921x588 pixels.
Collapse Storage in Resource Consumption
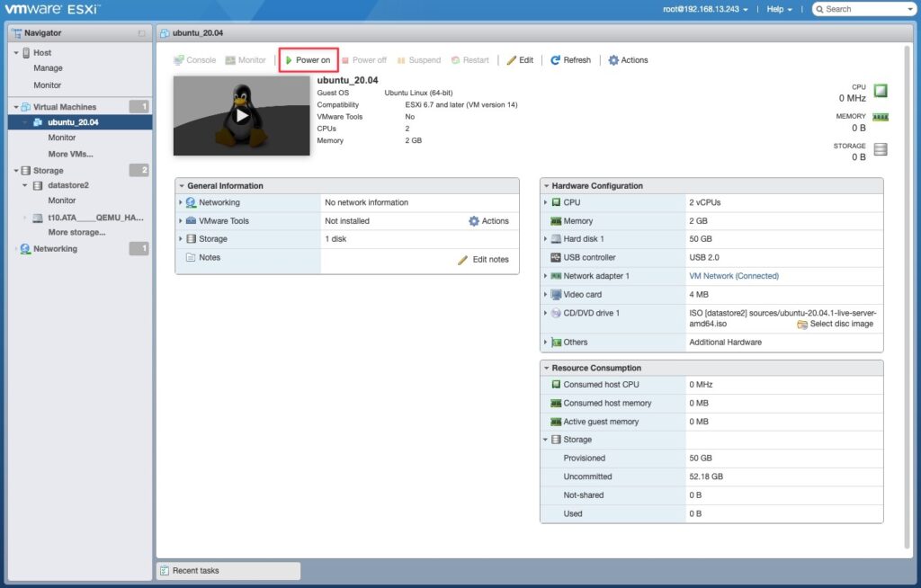point(546,440)
